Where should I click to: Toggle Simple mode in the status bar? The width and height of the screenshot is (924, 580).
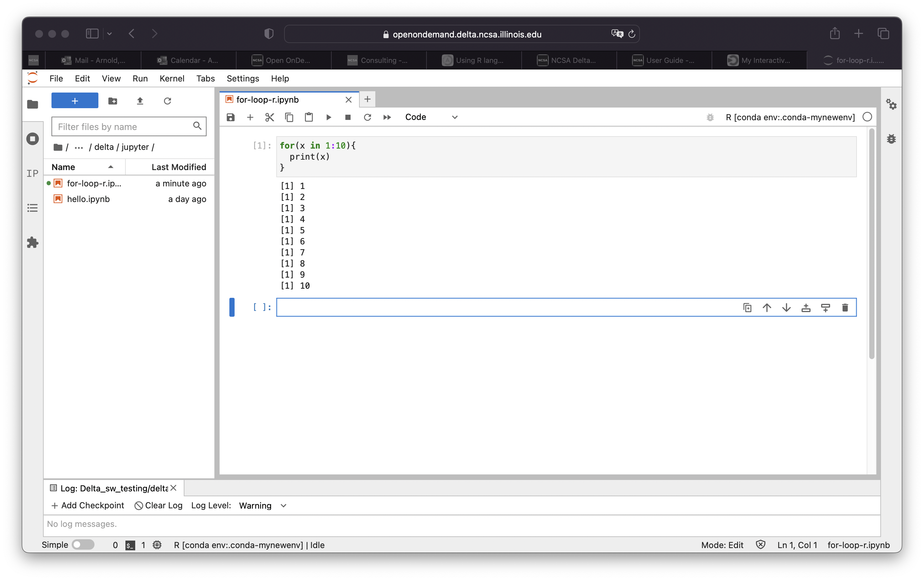(83, 544)
